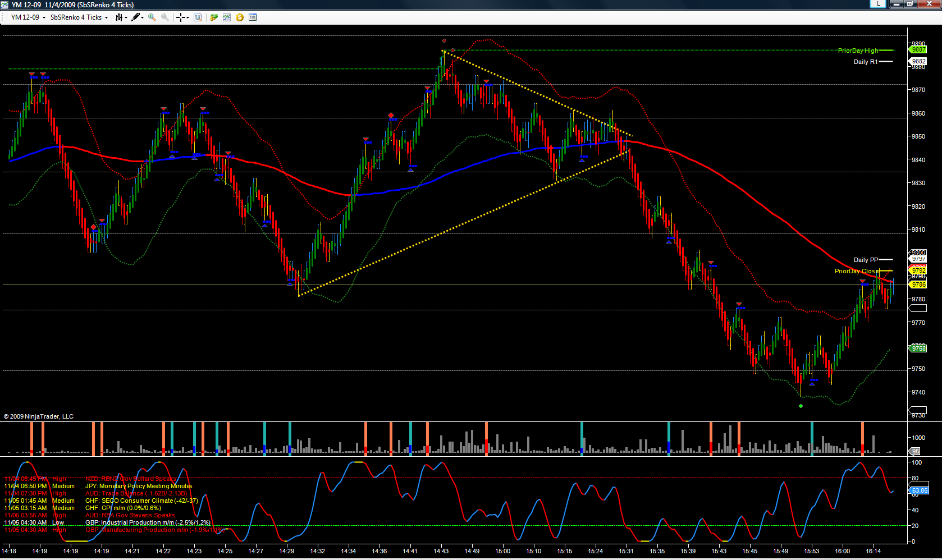Select the CHF SECO Consumer Climate row
This screenshot has width=942, height=560.
(101, 501)
